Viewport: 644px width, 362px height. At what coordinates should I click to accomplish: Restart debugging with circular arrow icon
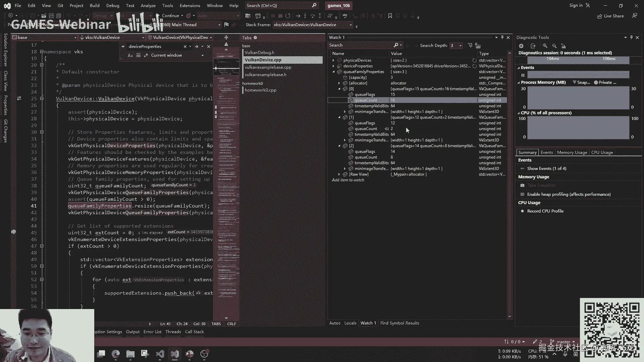coord(288,16)
